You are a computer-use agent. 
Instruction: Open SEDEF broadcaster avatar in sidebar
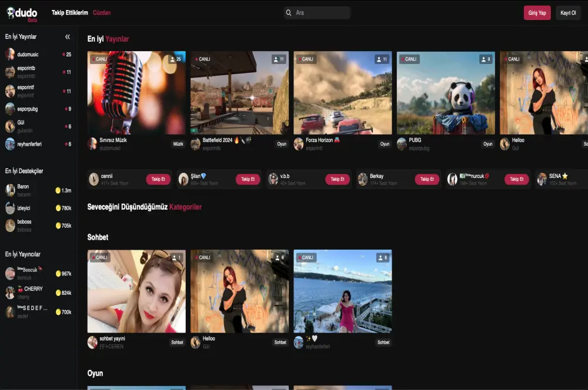10,312
